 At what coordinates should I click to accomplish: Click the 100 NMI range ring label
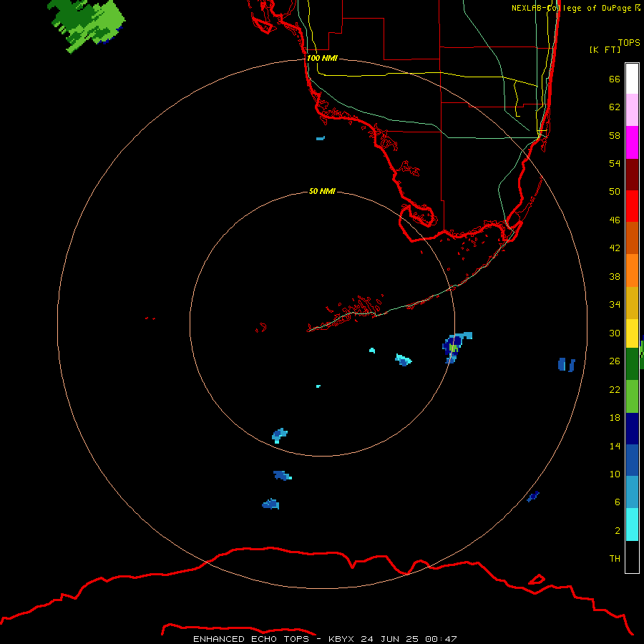coord(322,58)
